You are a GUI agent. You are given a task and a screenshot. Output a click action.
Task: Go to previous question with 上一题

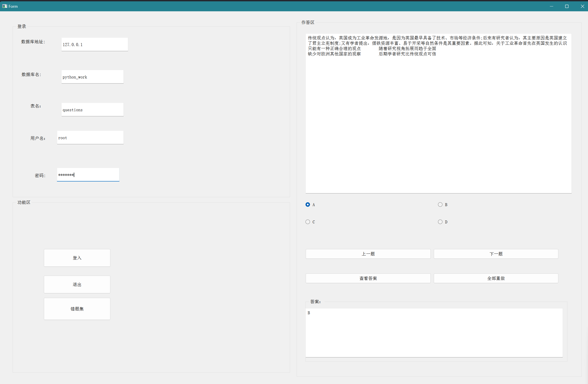click(368, 254)
